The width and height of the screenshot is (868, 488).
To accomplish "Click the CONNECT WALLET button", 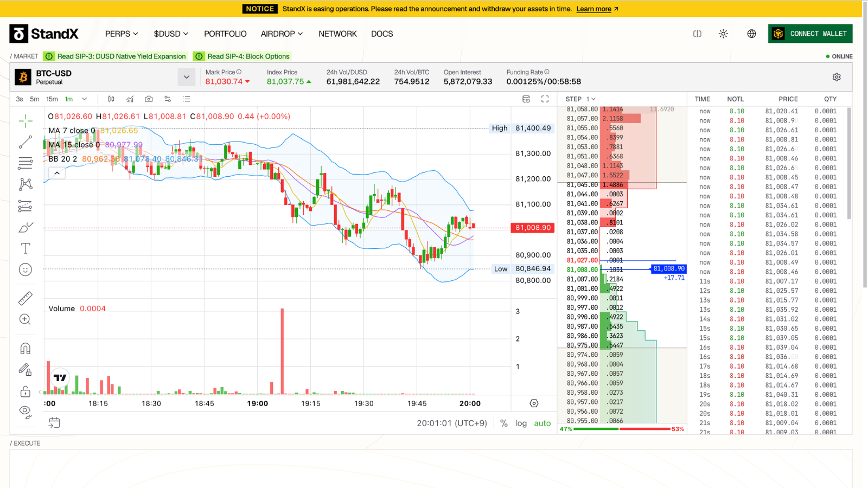I will [x=810, y=34].
